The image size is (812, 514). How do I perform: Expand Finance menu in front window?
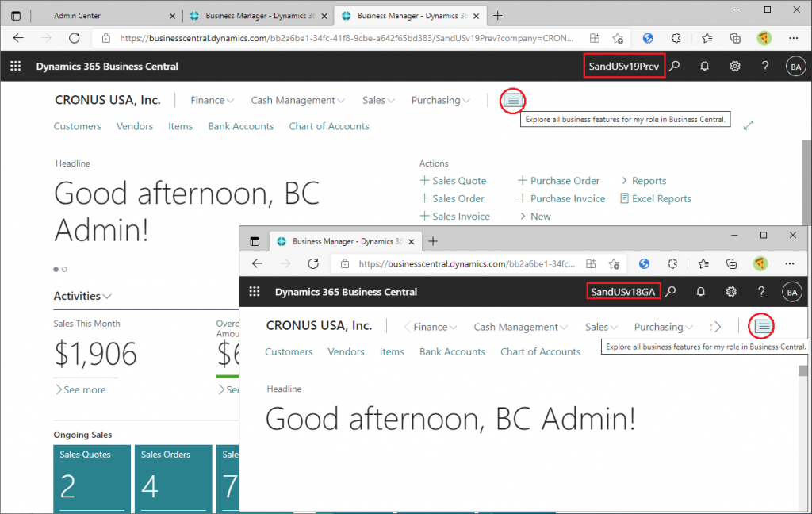(x=435, y=327)
